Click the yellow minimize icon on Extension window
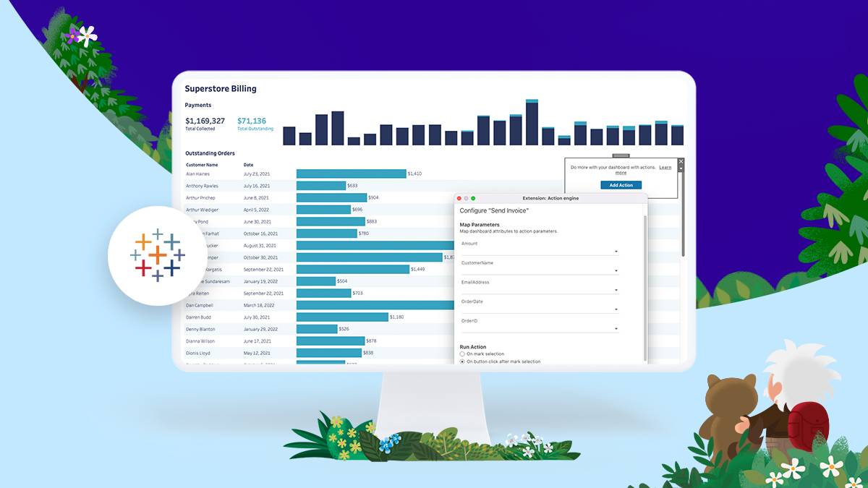Viewport: 868px width, 488px height. tap(466, 197)
